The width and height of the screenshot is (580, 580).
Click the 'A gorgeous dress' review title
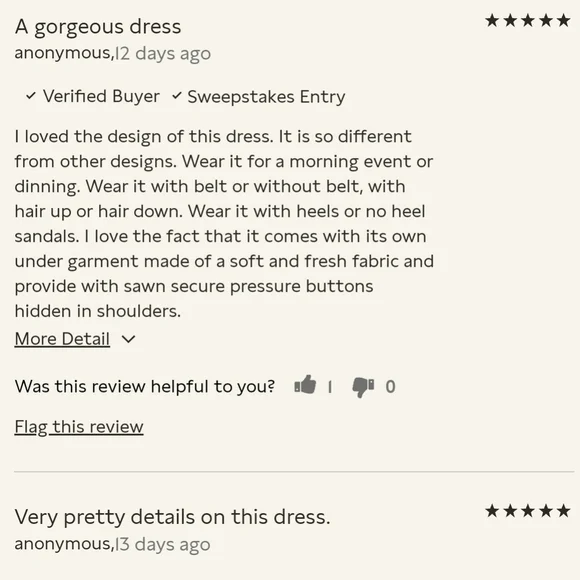coord(98,27)
